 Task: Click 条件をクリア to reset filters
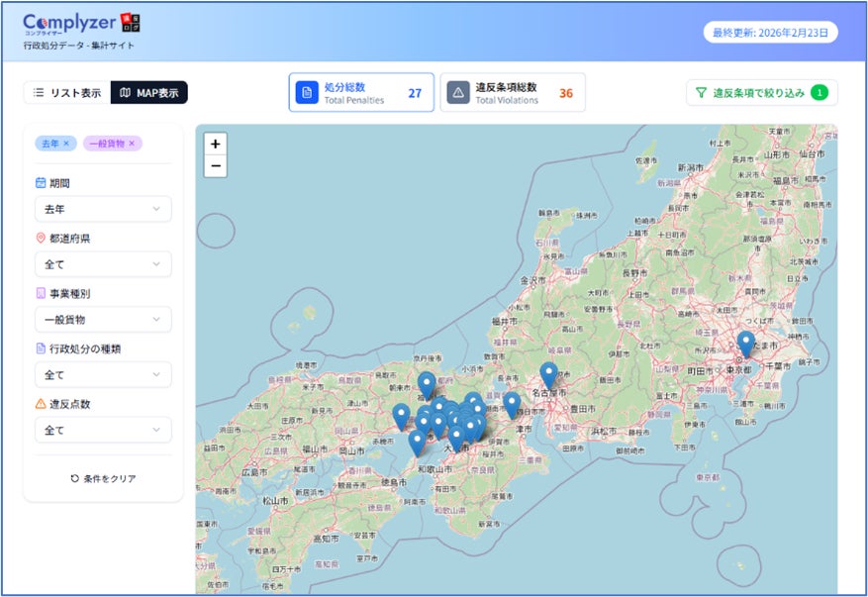103,478
